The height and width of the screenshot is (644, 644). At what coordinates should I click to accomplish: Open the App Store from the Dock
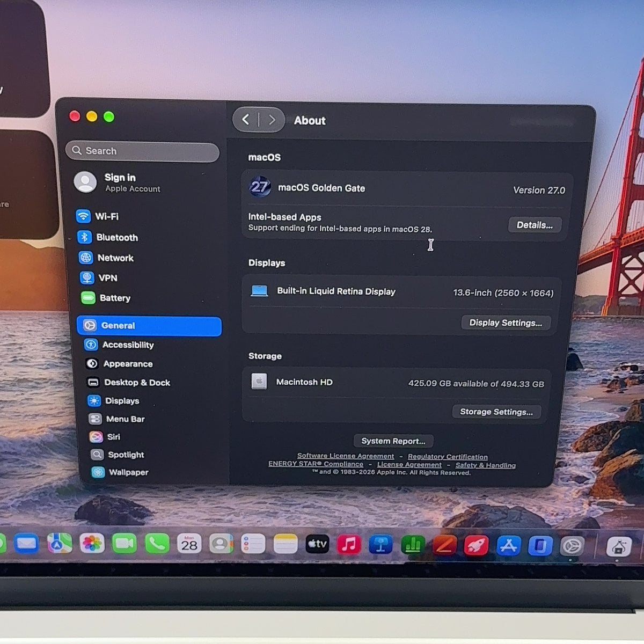[x=508, y=546]
